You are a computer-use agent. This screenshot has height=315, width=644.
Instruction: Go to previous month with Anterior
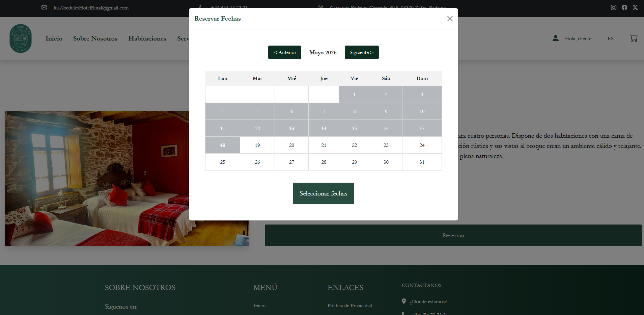click(x=285, y=52)
